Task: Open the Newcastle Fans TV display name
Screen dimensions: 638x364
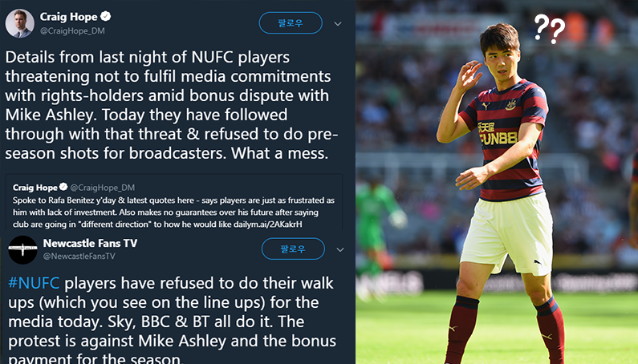Action: (x=90, y=243)
